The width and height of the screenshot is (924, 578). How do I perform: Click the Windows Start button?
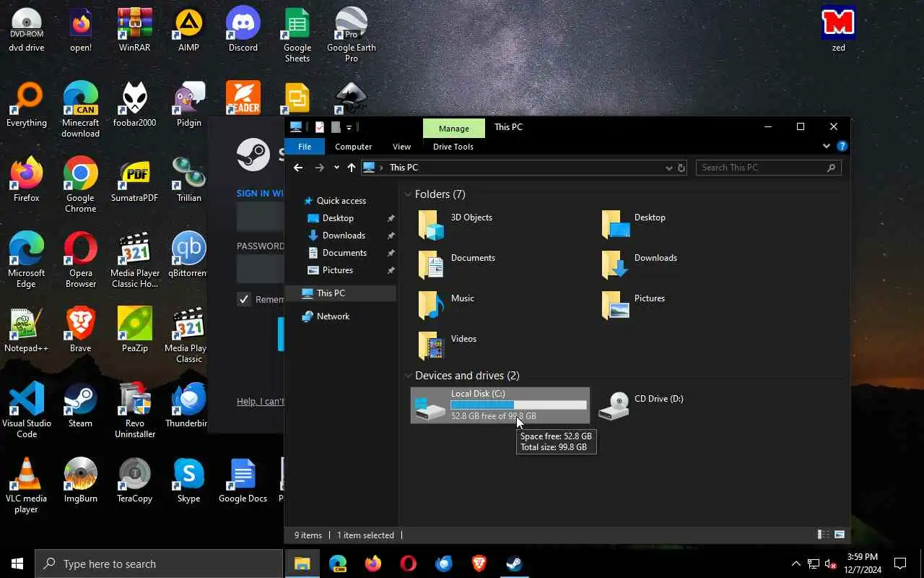pyautogui.click(x=17, y=564)
